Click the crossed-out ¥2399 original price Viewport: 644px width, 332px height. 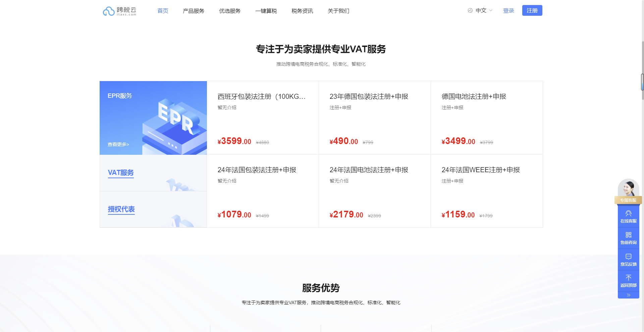374,216
